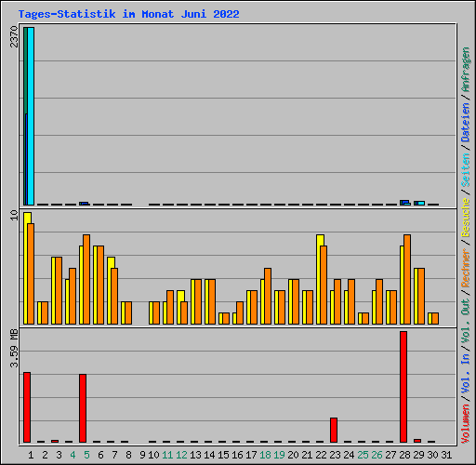
Task: Click day label 3 on x-axis
Action: (x=59, y=455)
